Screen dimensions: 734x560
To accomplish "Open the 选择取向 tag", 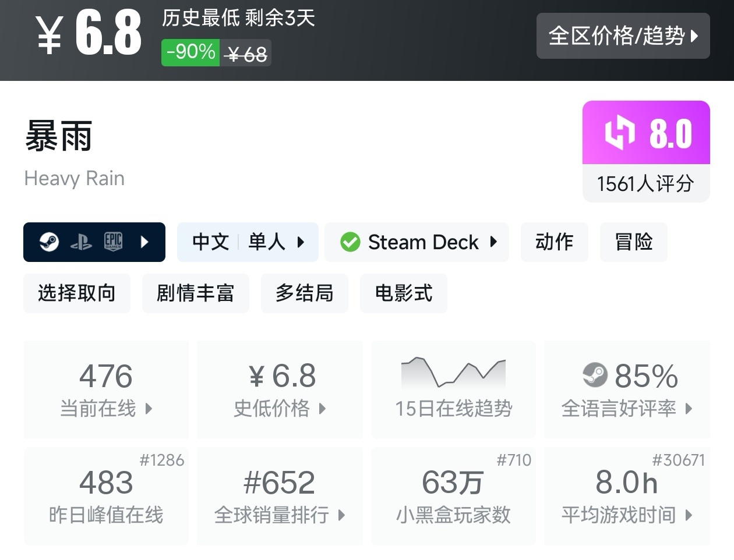I will pyautogui.click(x=77, y=293).
